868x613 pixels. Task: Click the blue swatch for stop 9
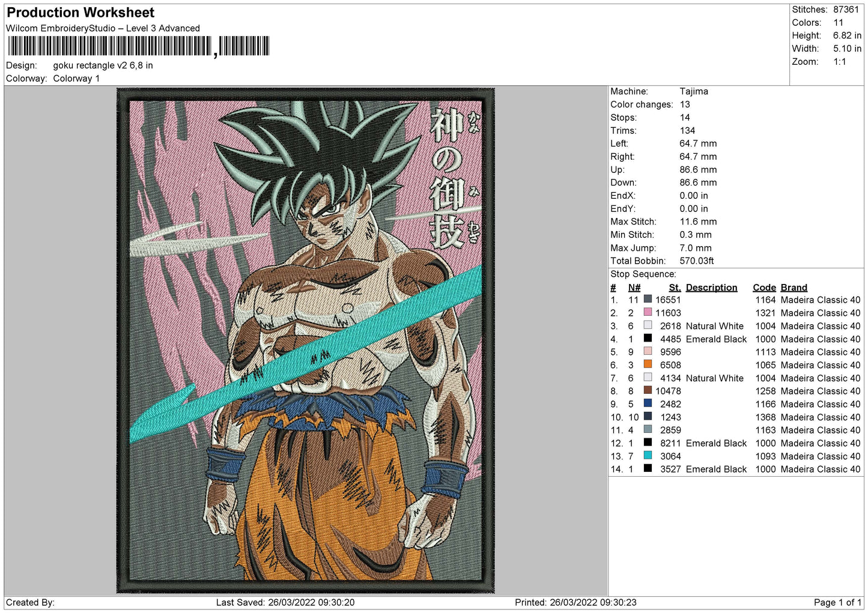pyautogui.click(x=648, y=403)
